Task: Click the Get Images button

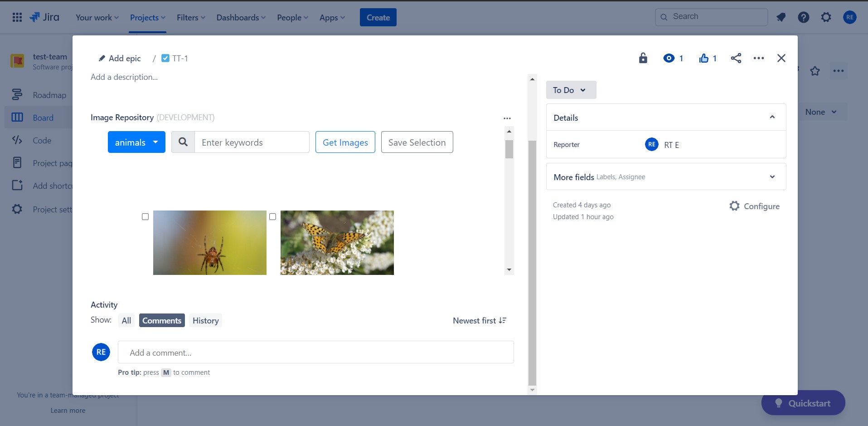Action: coord(345,142)
